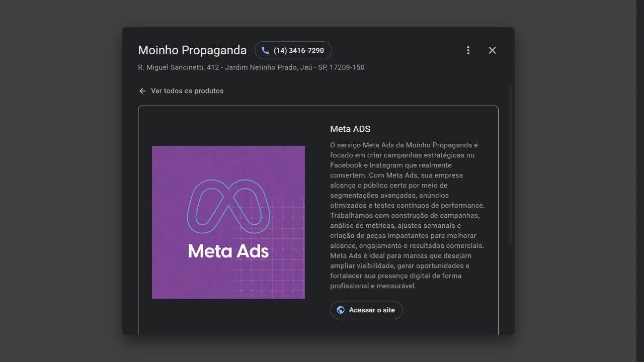Click the Acessar o site button
644x362 pixels.
click(366, 310)
